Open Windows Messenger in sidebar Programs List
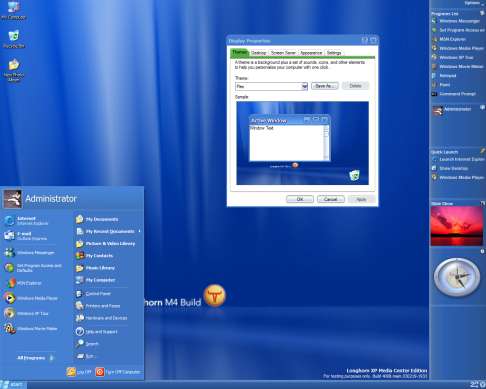486x389 pixels. point(456,21)
